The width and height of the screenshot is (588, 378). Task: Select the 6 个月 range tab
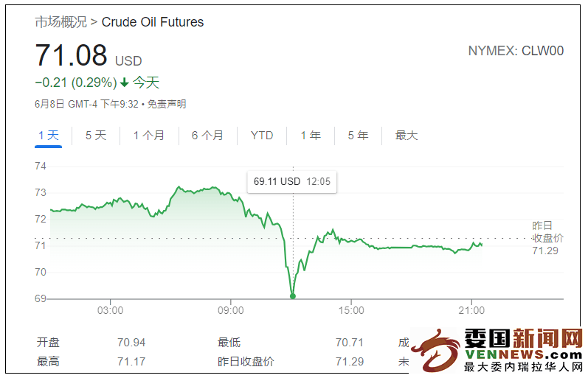207,136
